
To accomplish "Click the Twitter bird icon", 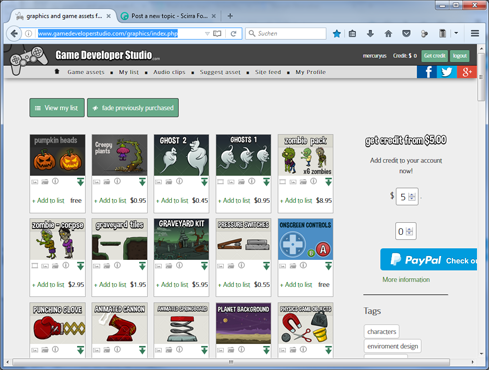I will 447,72.
